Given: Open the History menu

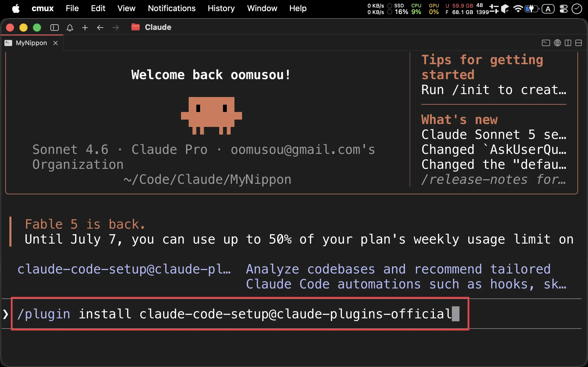Looking at the screenshot, I should [x=221, y=8].
